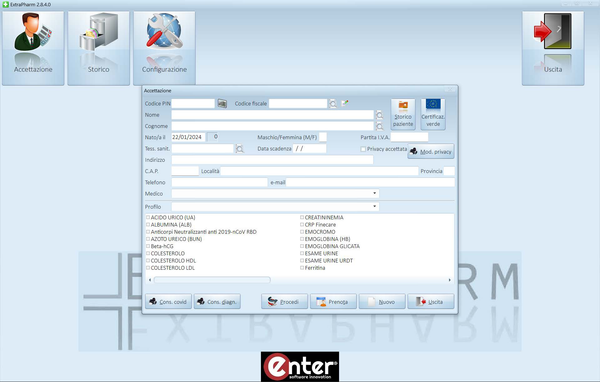600x382 pixels.
Task: Open the Certificaz. verde icon button
Action: (433, 114)
